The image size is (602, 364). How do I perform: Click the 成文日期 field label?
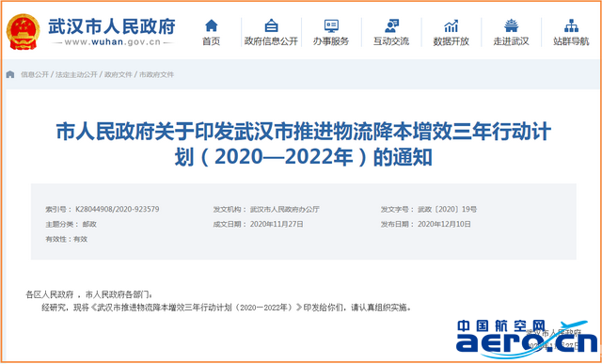[230, 224]
